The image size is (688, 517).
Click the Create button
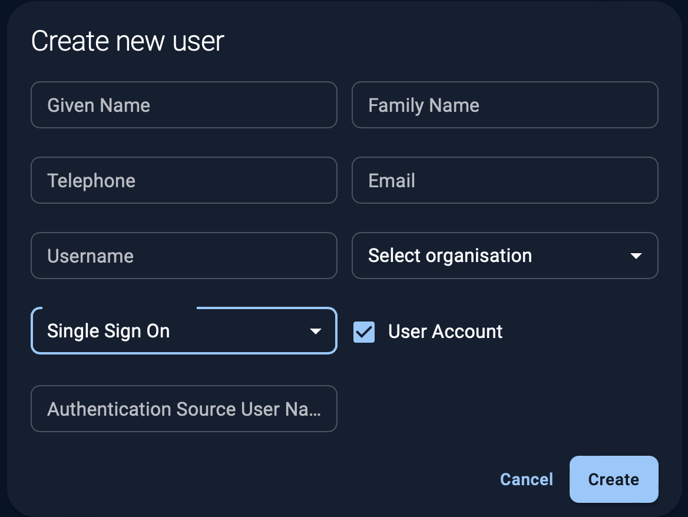click(614, 479)
